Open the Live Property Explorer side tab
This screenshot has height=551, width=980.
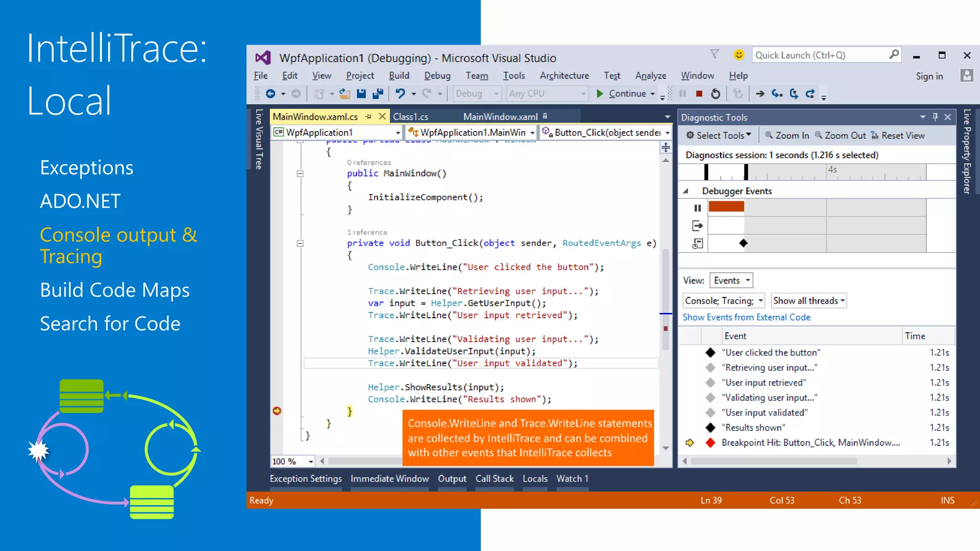(967, 151)
